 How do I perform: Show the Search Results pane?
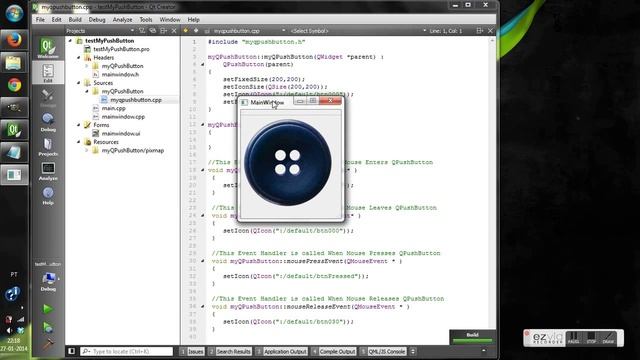point(230,351)
